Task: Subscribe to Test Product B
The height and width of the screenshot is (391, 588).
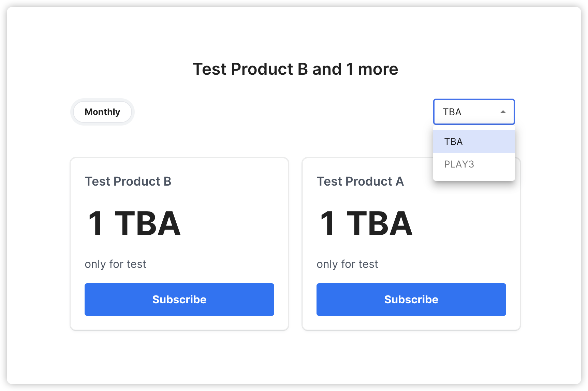Action: click(x=179, y=300)
